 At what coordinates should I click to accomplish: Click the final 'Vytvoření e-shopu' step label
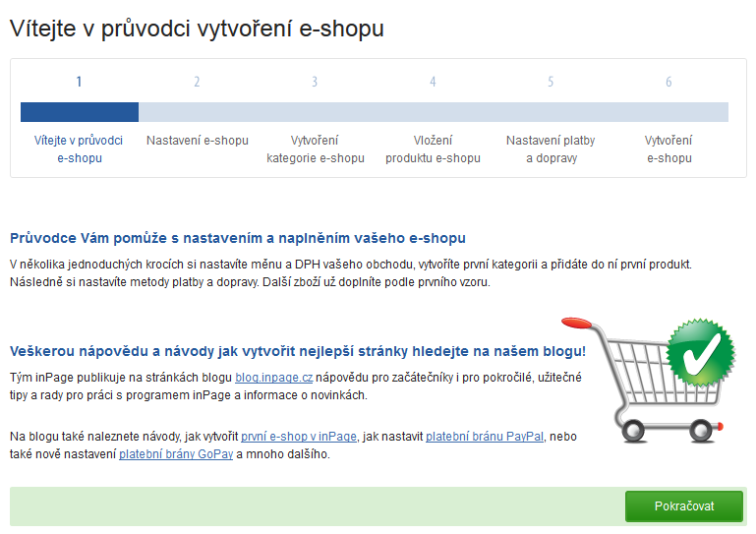(x=669, y=149)
